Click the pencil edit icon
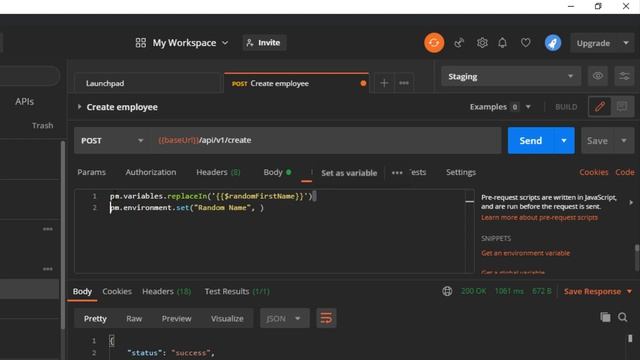Screen dimensions: 640x360 pyautogui.click(x=600, y=107)
